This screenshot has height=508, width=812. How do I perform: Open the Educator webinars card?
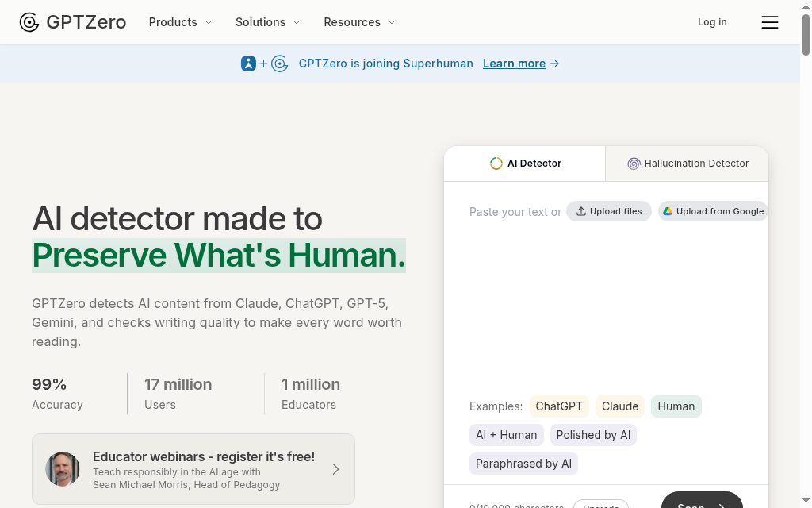(193, 469)
